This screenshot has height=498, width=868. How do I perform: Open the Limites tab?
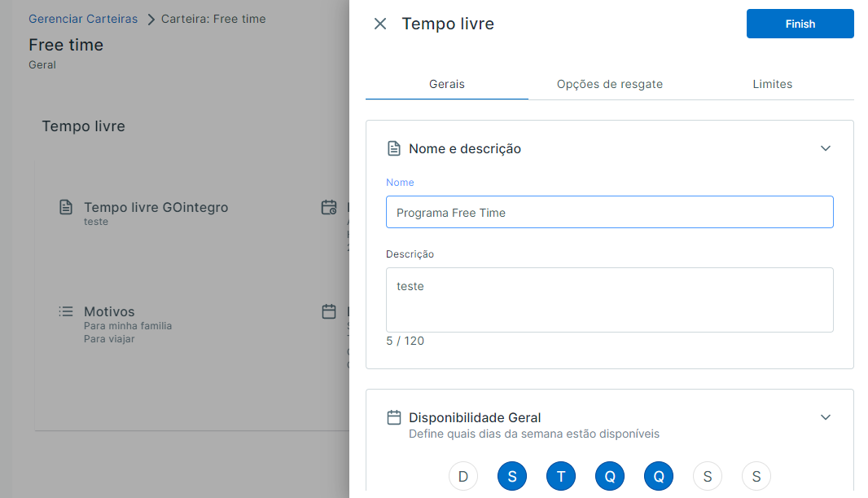click(772, 84)
